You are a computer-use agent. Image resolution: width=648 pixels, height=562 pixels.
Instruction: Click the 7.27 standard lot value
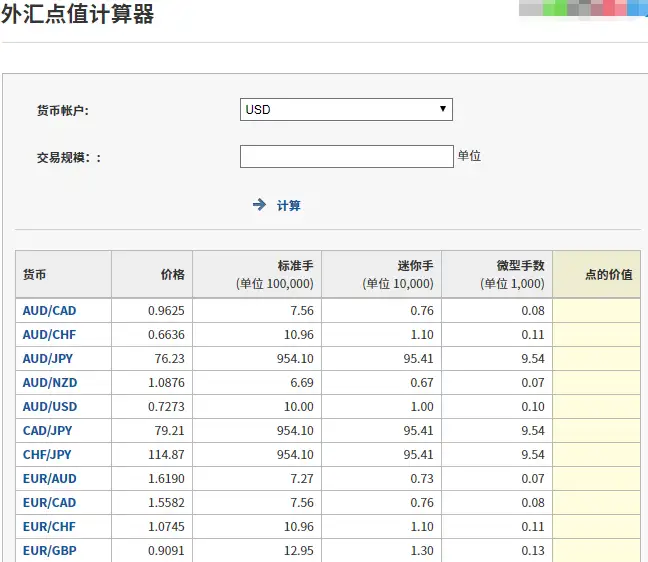(302, 479)
